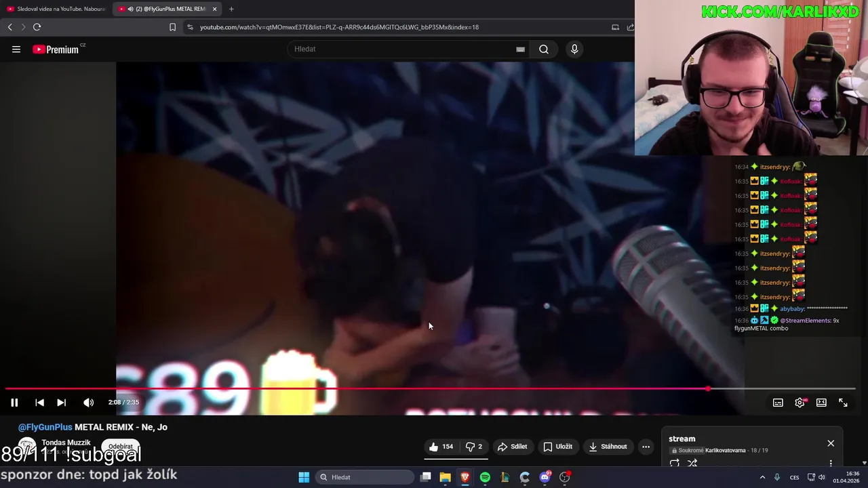868x488 pixels.
Task: Enter fullscreen mode
Action: click(843, 403)
